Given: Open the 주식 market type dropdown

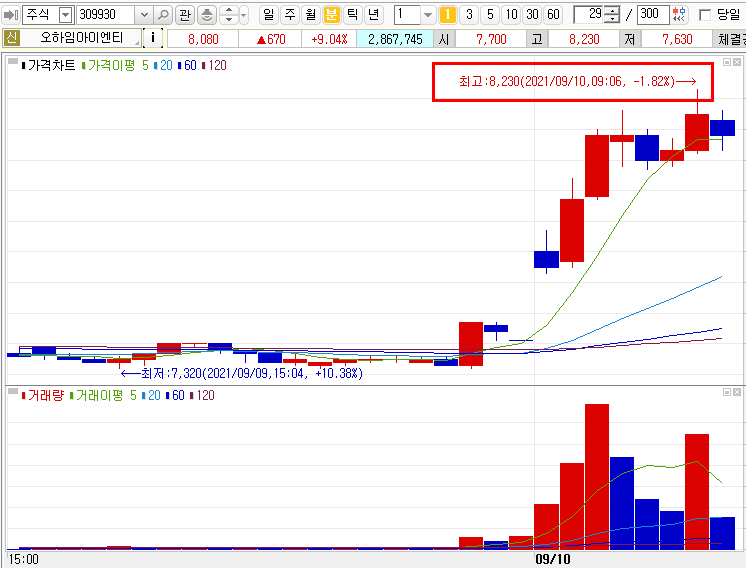Looking at the screenshot, I should point(66,15).
